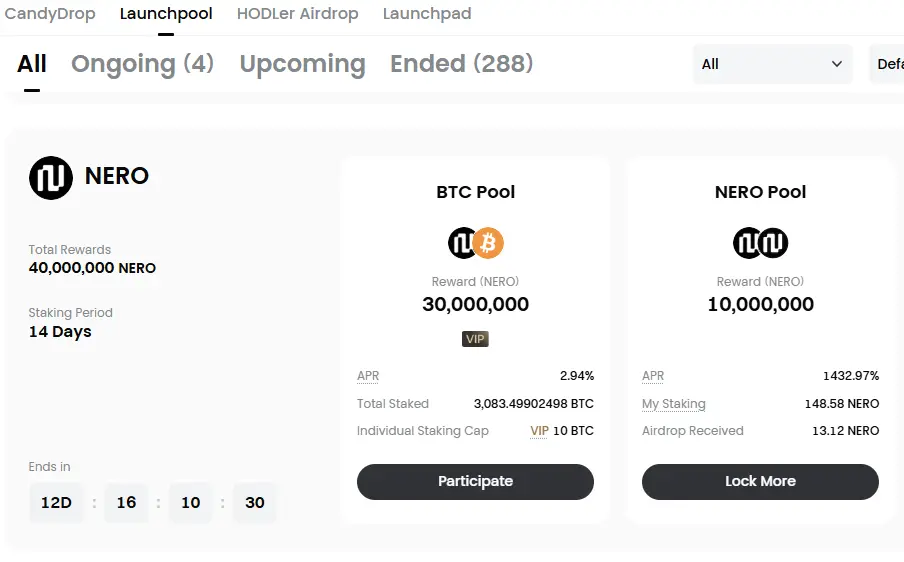Click the APR label in BTC Pool

point(368,376)
